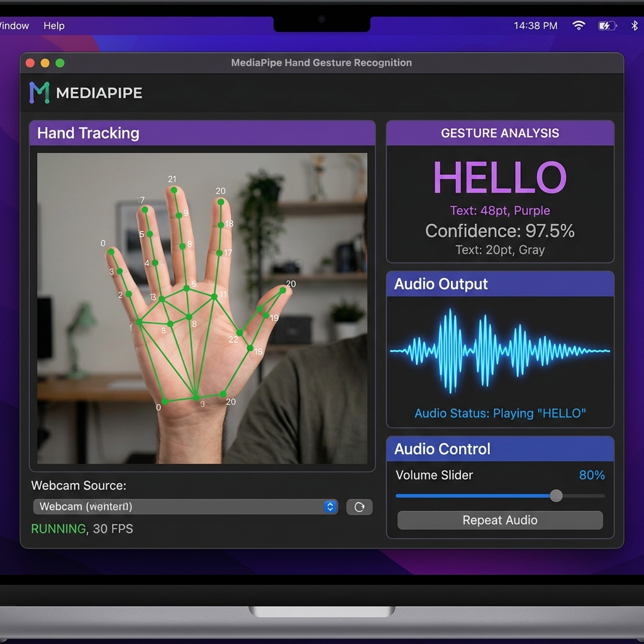Click the dropdown stepper arrows on webcam selector
Screen dimensions: 644x644
click(330, 506)
